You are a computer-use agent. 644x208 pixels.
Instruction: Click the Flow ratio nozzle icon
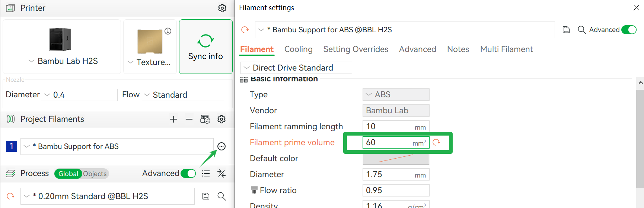tap(254, 190)
